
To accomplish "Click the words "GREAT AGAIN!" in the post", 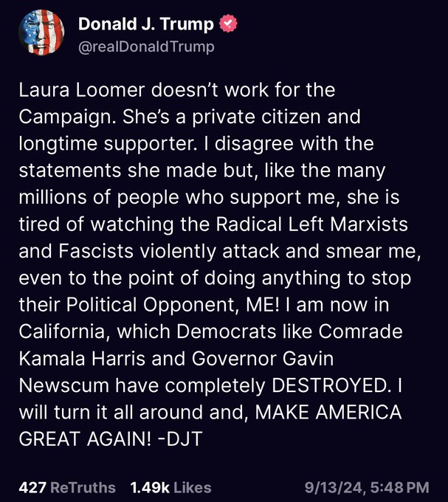I will (x=85, y=439).
